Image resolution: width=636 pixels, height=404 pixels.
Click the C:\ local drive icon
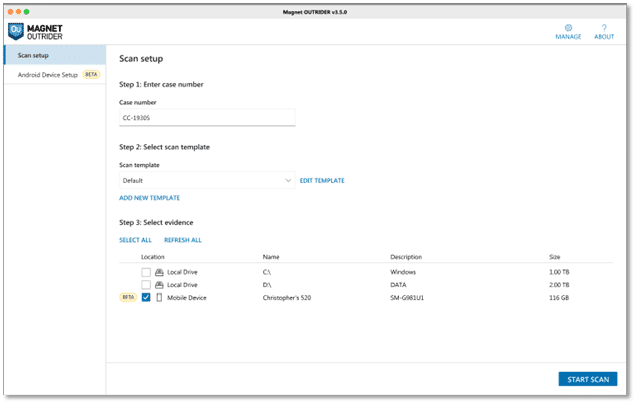point(159,272)
